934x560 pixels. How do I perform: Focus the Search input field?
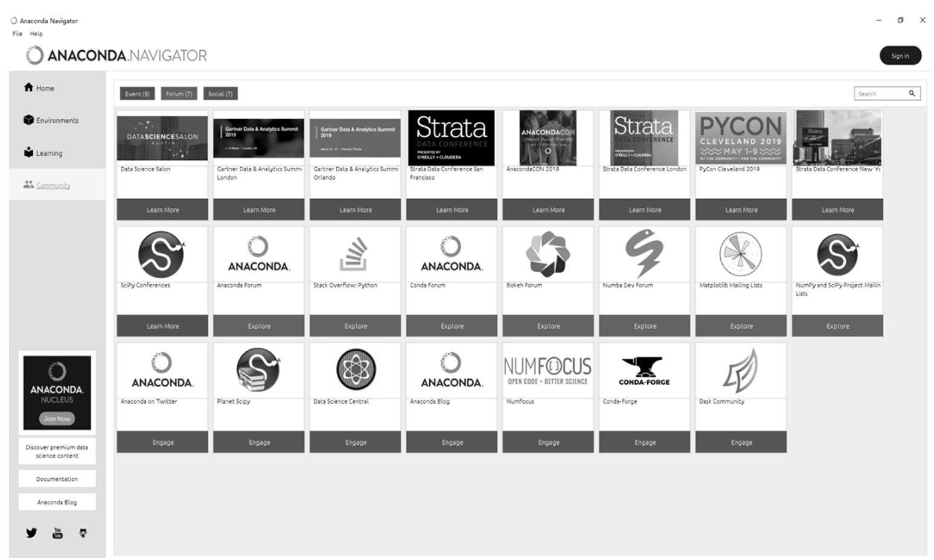pyautogui.click(x=886, y=94)
